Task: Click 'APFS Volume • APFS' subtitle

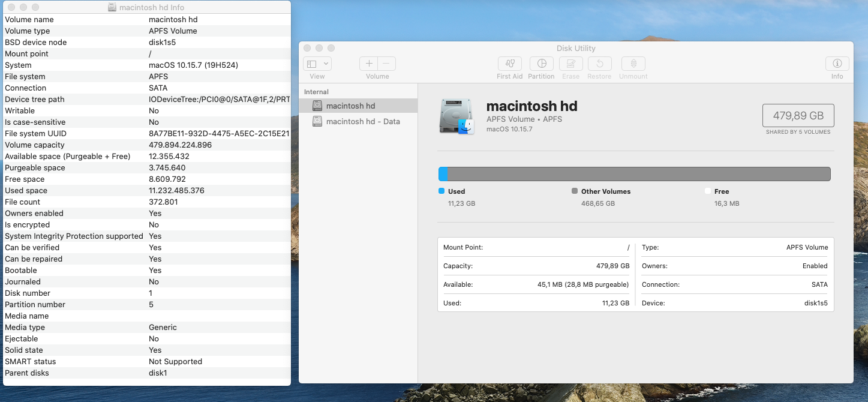Action: (x=524, y=119)
